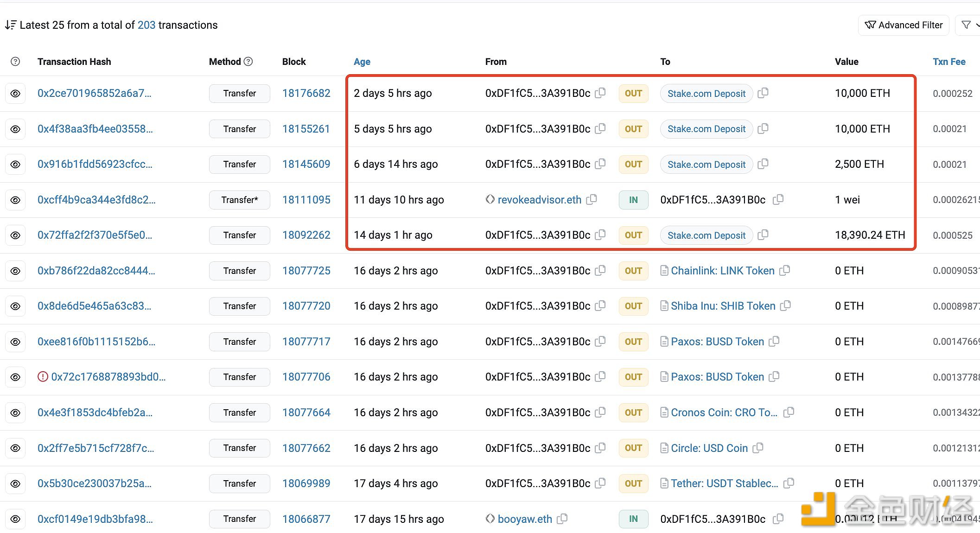Copy From address in block 18145609 row
This screenshot has height=533, width=980.
[600, 164]
